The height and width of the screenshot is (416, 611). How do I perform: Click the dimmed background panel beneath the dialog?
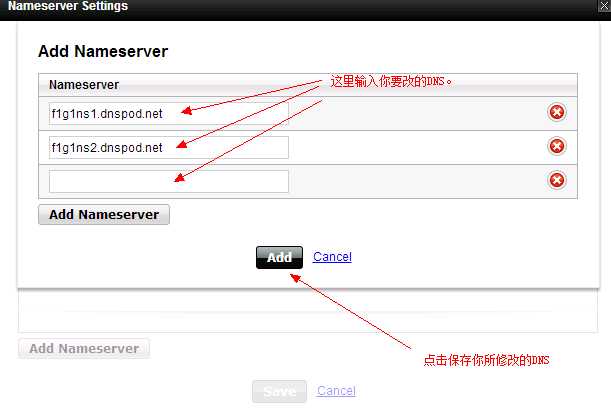308,311
